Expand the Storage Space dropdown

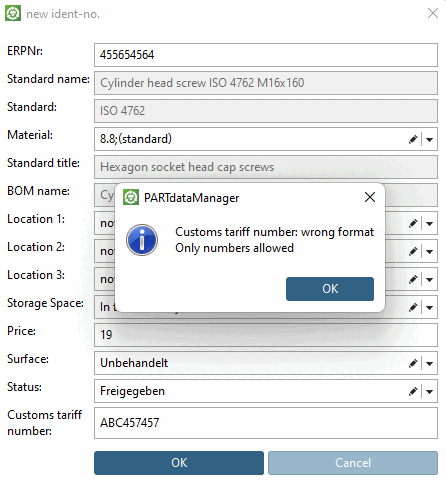click(430, 307)
